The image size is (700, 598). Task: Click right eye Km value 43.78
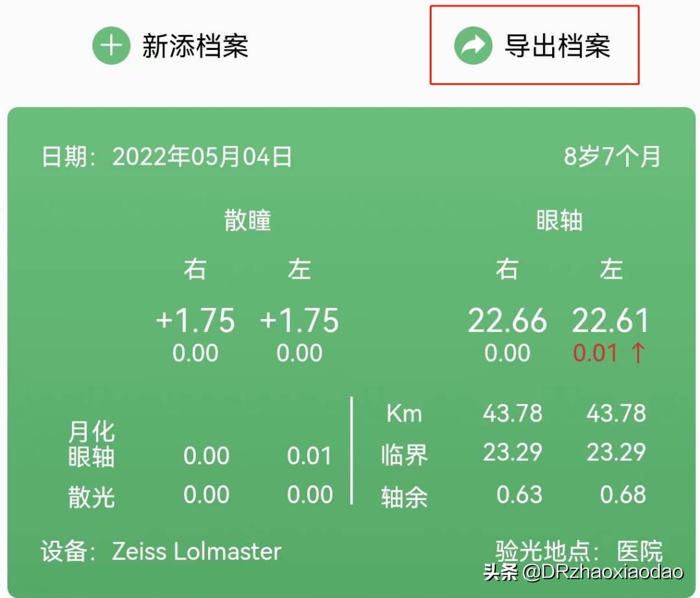pyautogui.click(x=513, y=413)
